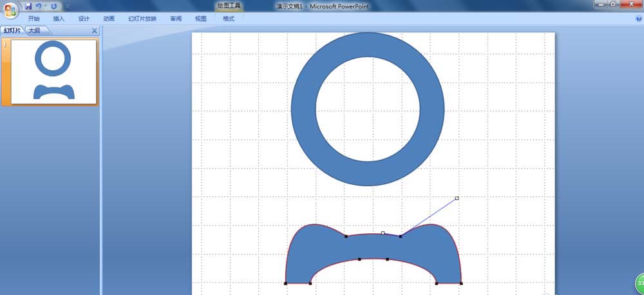
Task: Click the arch's bottom-left outer corner edit point
Action: 285,283
